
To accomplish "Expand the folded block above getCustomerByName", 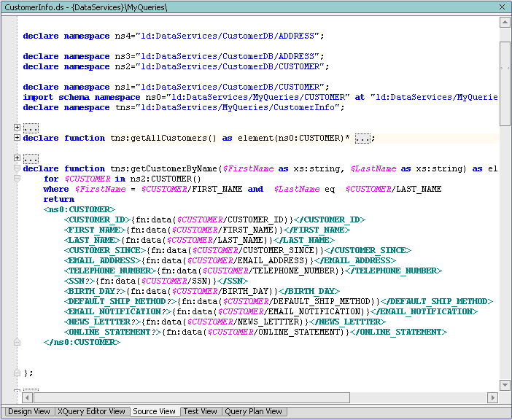I will (17, 158).
